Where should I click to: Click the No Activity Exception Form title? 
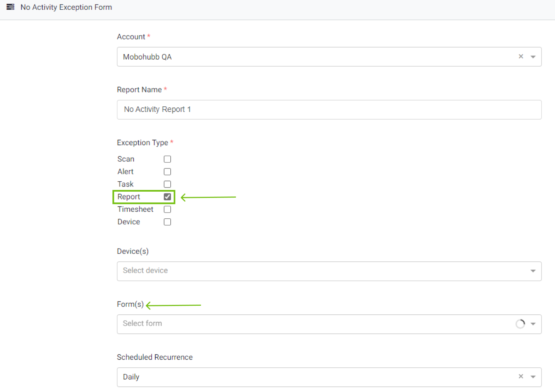point(66,7)
